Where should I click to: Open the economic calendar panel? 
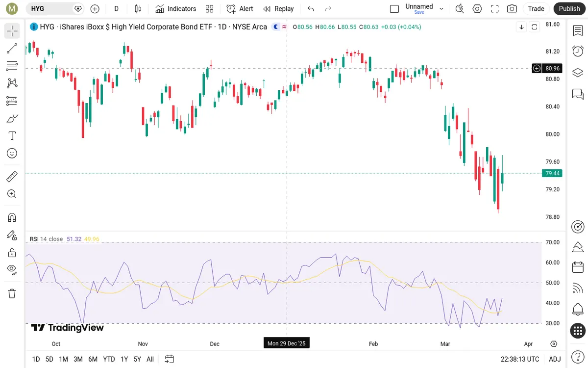point(578,267)
